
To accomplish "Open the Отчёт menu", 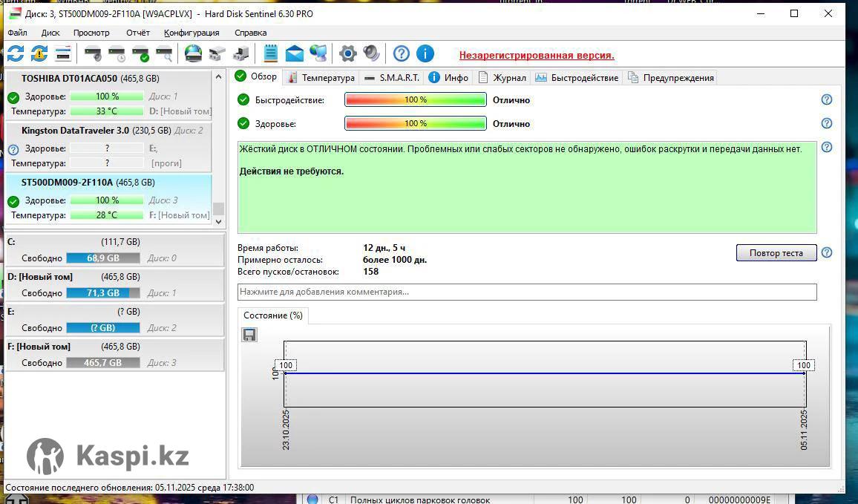I will coord(137,33).
